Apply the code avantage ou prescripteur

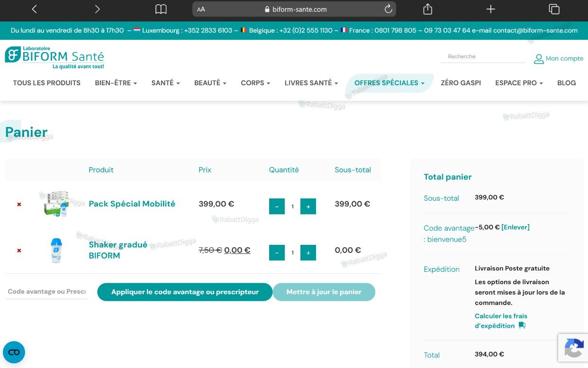point(185,292)
